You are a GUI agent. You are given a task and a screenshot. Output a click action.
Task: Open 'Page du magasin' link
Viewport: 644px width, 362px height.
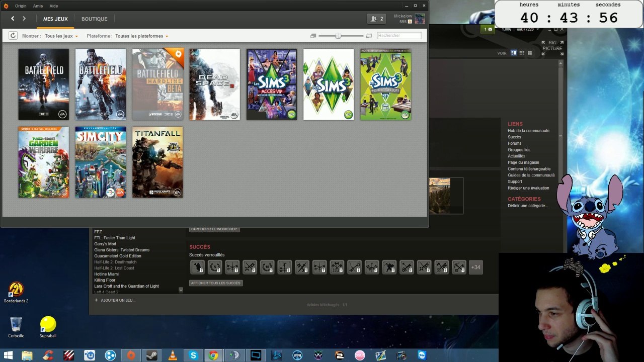[523, 162]
